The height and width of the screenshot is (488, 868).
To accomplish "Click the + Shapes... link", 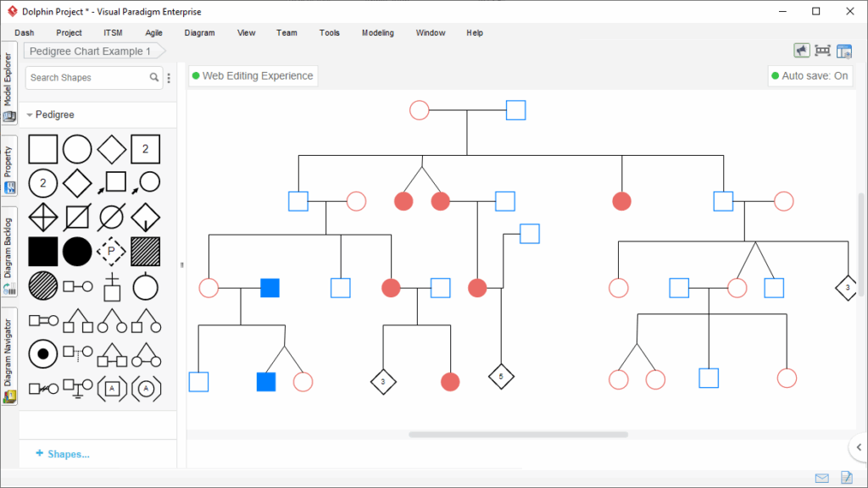I will (63, 454).
